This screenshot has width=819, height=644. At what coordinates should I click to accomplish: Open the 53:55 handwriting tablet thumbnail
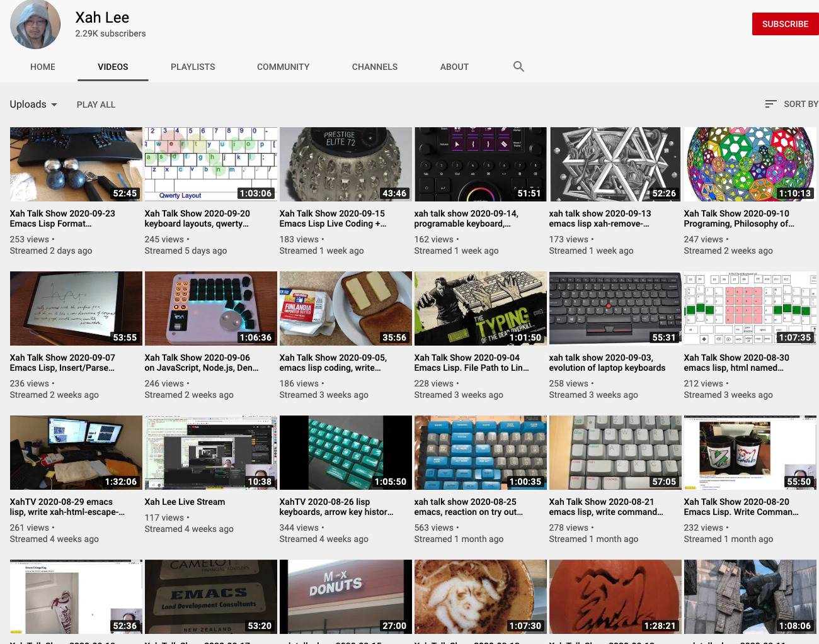[x=76, y=308]
